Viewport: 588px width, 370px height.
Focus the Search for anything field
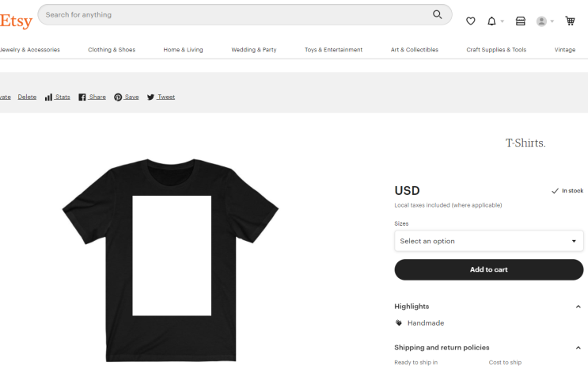pos(237,14)
